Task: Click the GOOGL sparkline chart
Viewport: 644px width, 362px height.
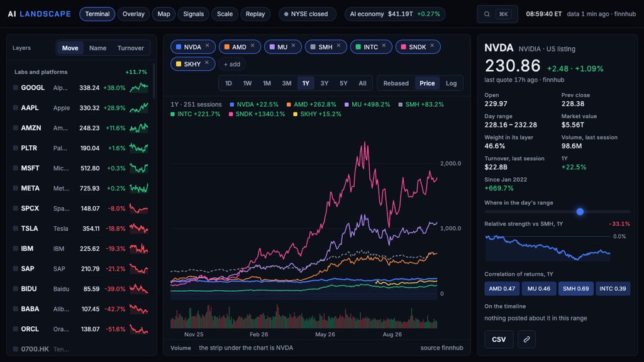Action: pyautogui.click(x=139, y=87)
